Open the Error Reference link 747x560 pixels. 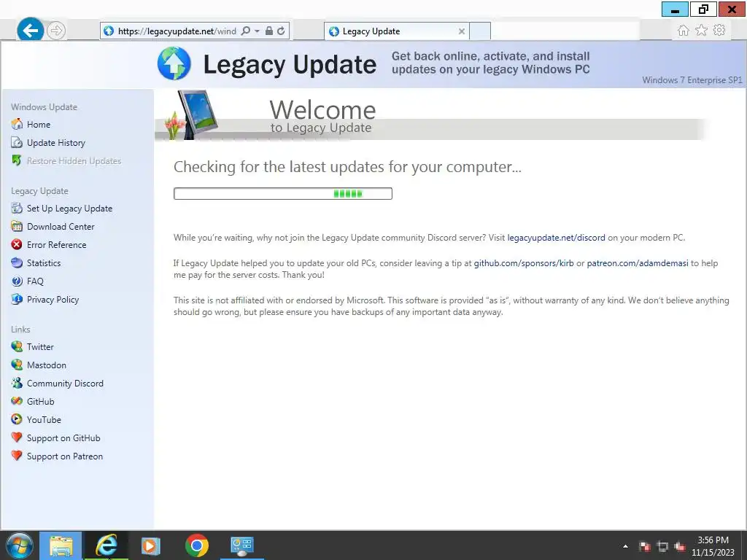(57, 245)
